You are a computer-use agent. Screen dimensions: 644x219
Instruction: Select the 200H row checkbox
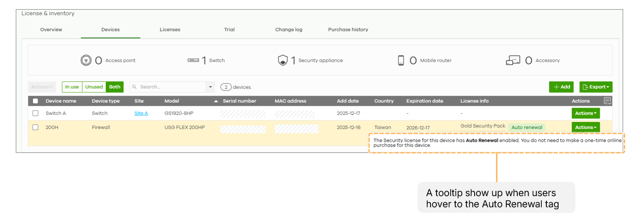pos(36,128)
